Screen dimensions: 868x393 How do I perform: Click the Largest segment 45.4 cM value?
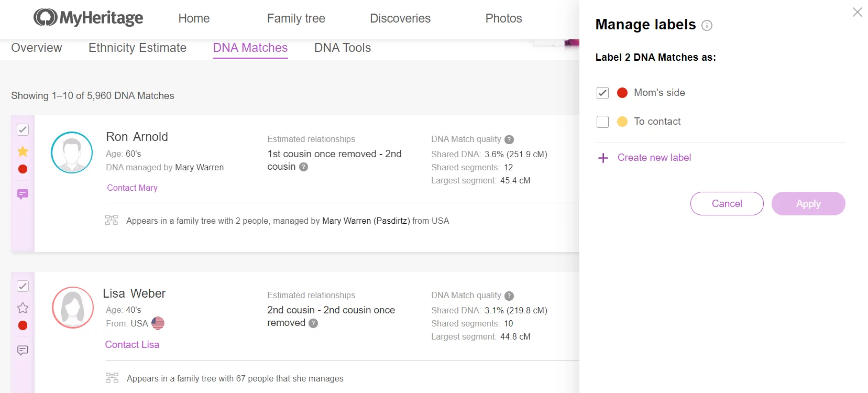515,180
